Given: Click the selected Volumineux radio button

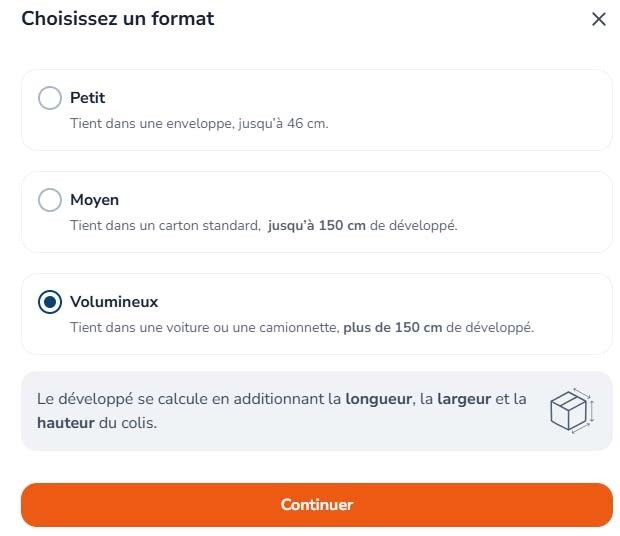Looking at the screenshot, I should point(50,302).
